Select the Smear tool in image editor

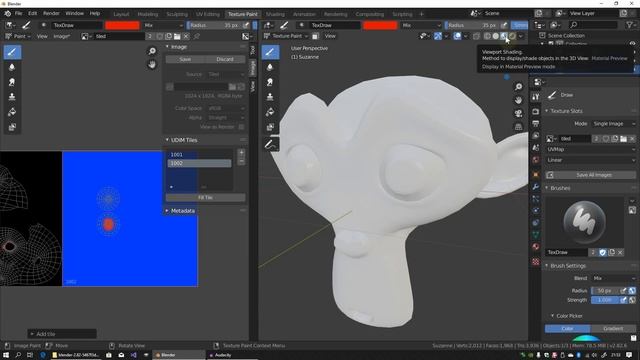point(12,82)
